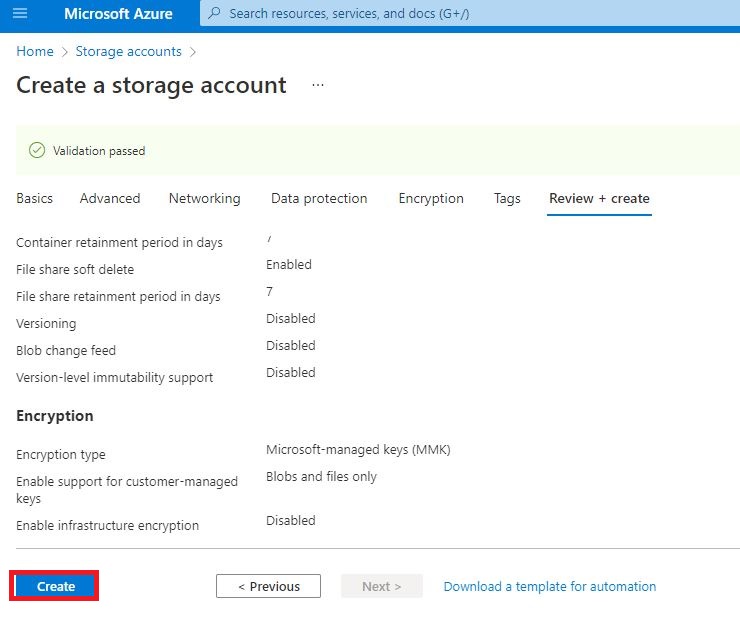
Task: Open the Advanced tab
Action: click(x=110, y=198)
